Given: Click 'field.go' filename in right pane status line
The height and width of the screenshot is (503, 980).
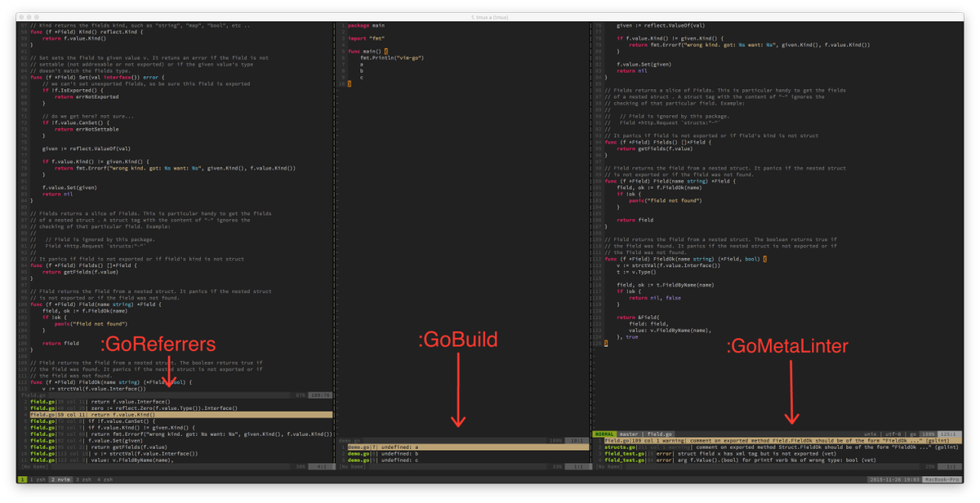Looking at the screenshot, I should click(660, 434).
